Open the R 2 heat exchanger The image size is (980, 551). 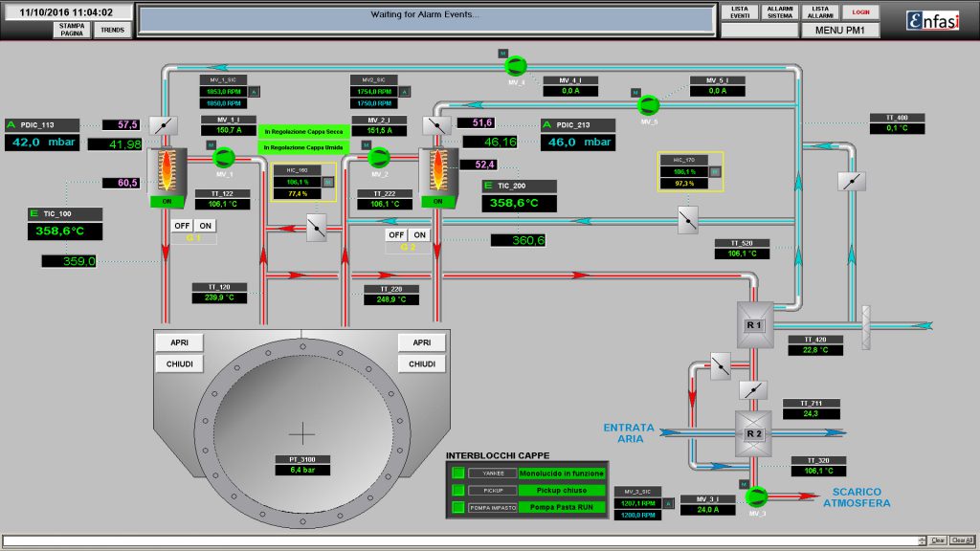click(754, 433)
